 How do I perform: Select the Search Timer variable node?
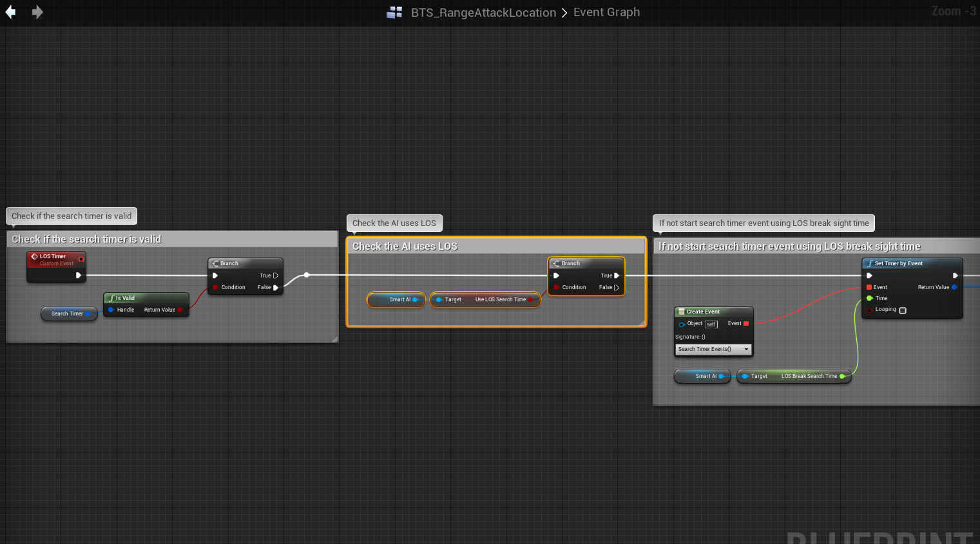click(67, 314)
